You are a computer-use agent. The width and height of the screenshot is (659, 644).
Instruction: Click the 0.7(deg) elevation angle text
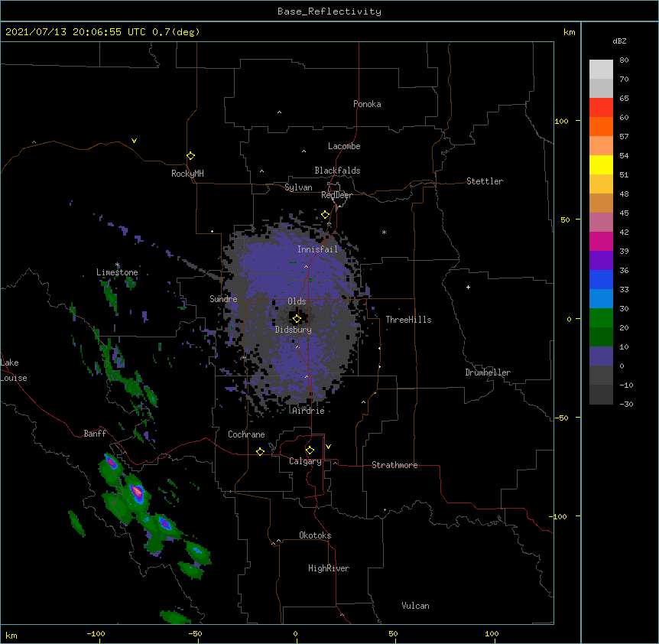tap(176, 32)
